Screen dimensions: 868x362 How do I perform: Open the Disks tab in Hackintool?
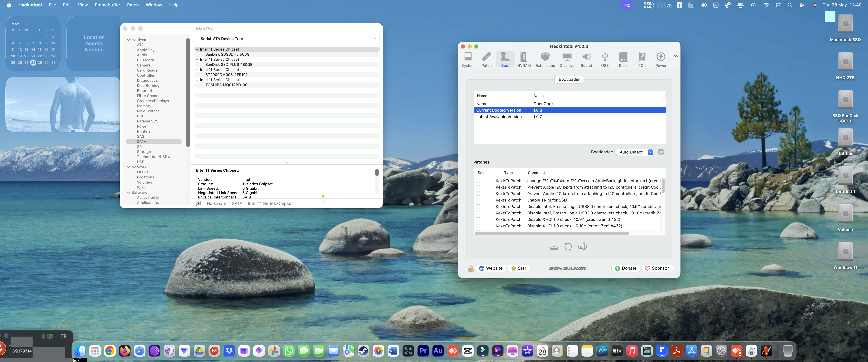point(623,59)
